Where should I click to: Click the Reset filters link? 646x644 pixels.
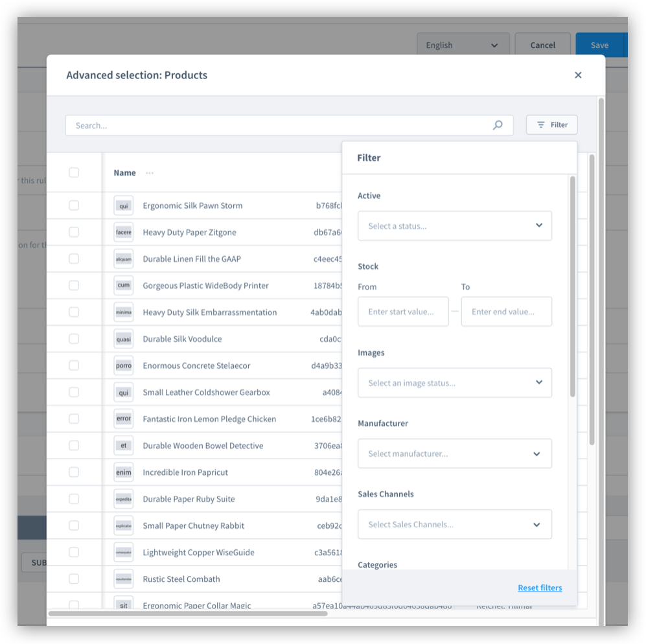click(540, 588)
